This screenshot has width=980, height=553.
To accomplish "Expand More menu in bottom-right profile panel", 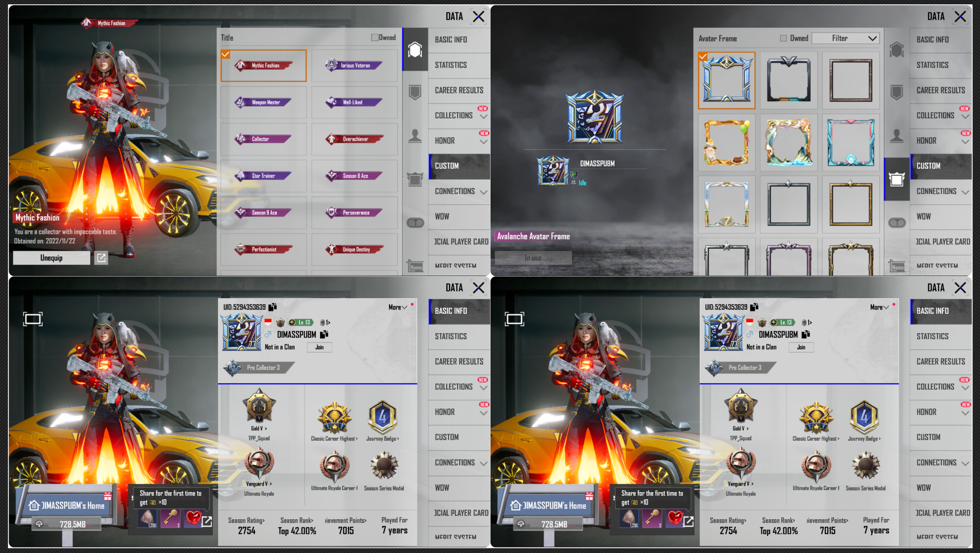I will pos(880,307).
